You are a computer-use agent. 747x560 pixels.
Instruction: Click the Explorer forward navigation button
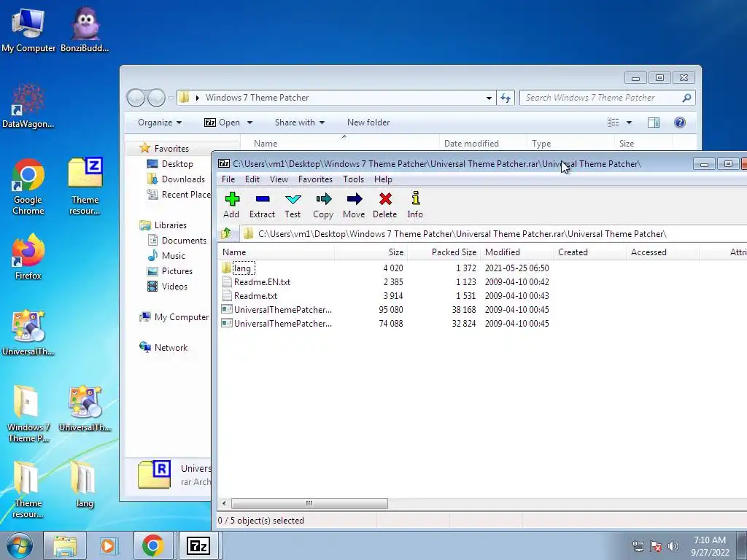coord(156,98)
